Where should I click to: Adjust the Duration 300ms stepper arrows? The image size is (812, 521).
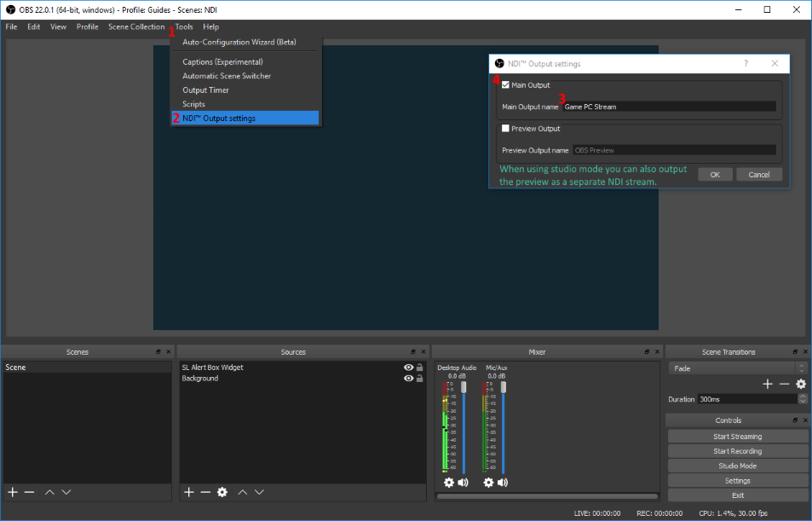point(803,399)
